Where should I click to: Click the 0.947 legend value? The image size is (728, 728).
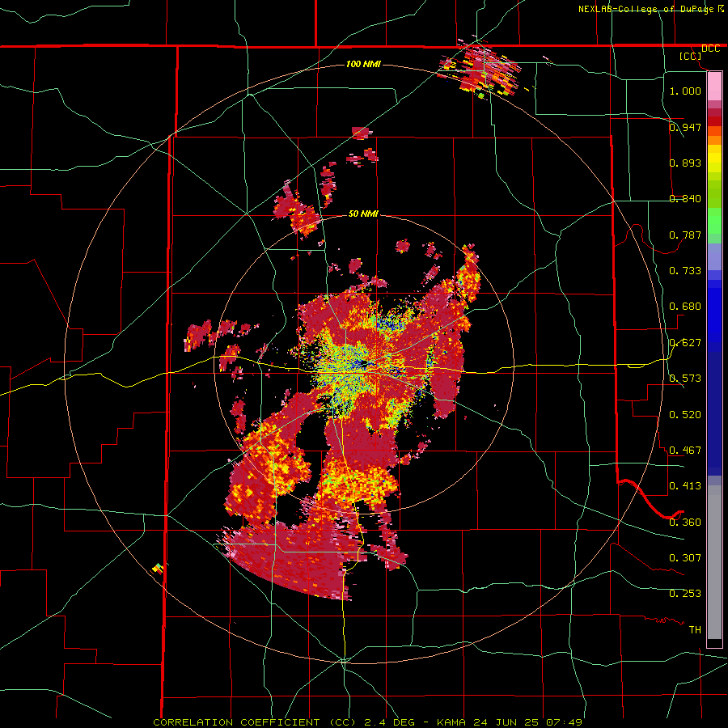click(685, 127)
